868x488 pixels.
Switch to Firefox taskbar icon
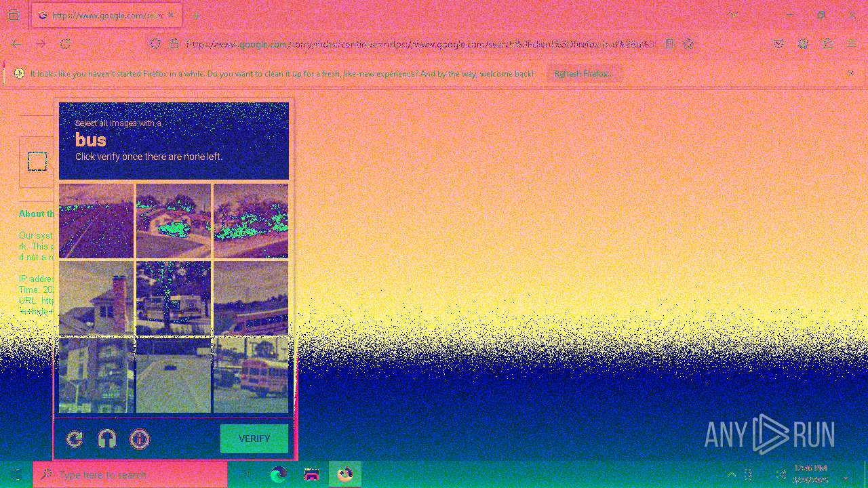click(345, 474)
